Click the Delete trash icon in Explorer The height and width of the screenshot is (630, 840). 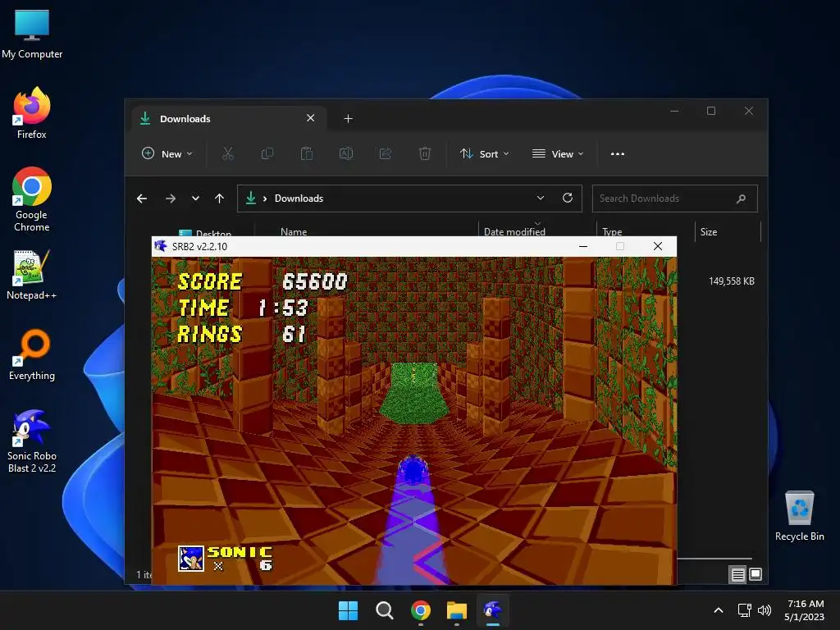pos(424,153)
